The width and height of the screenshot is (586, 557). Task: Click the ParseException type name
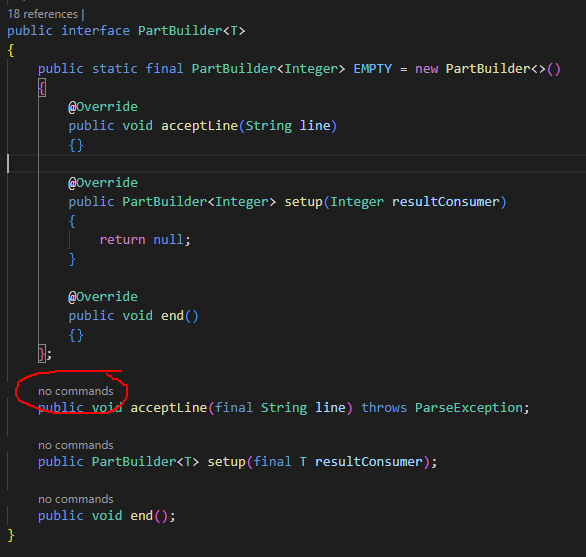pos(469,407)
